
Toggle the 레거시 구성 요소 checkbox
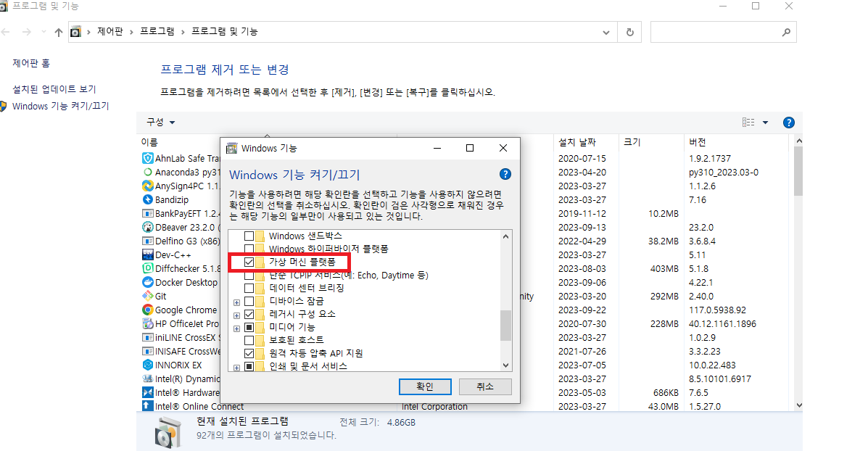[249, 314]
